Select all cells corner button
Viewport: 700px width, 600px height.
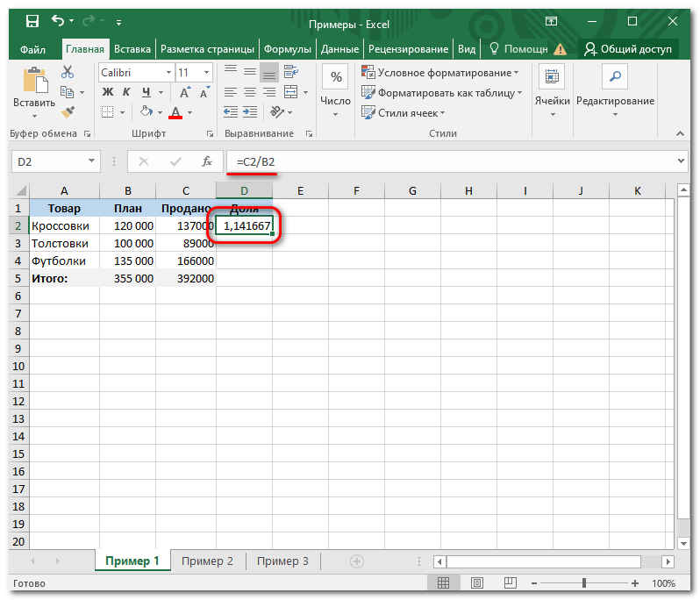click(x=20, y=191)
